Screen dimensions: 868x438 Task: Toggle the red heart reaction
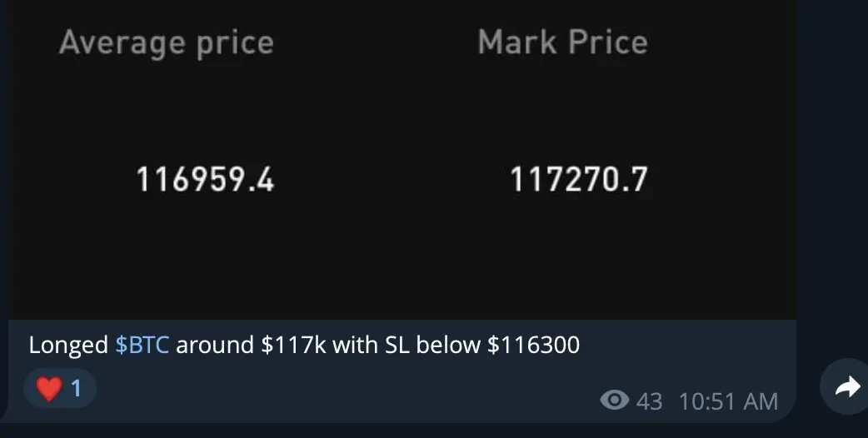click(60, 388)
